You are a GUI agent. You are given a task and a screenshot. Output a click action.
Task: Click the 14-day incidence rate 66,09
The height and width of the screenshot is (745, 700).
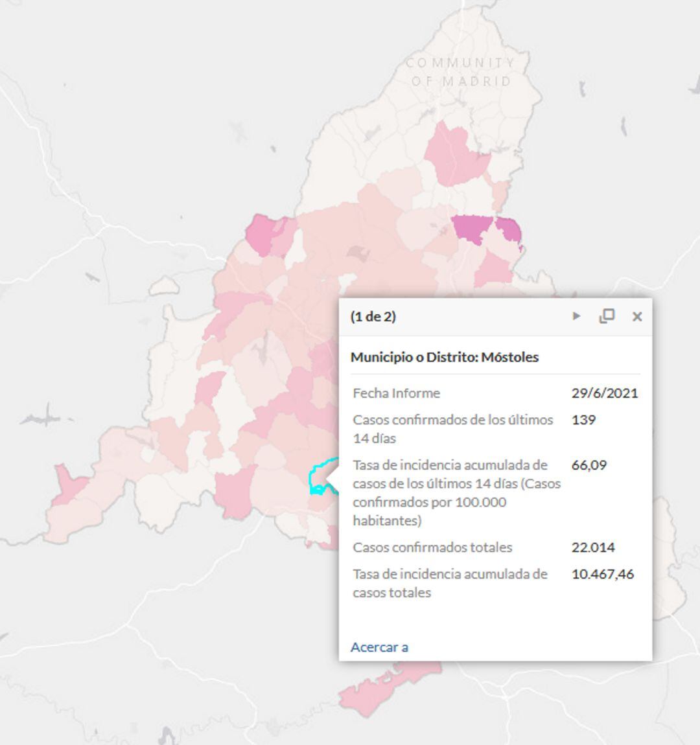pyautogui.click(x=589, y=464)
